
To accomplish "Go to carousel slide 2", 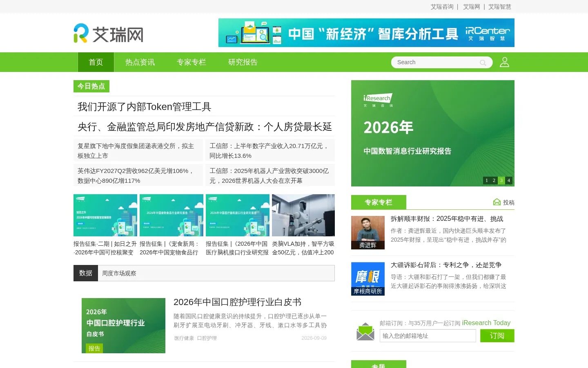I will [494, 180].
